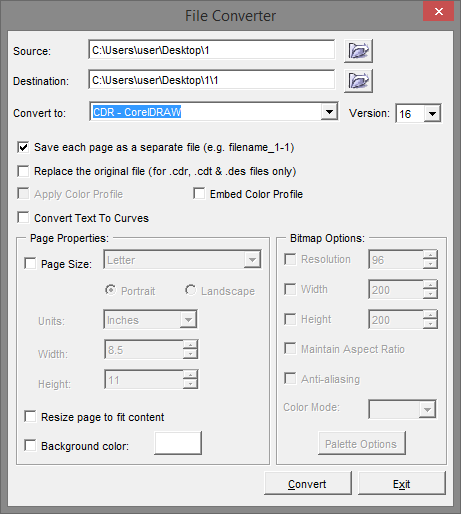Screen dimensions: 461x514
Task: Click the Palette Options button
Action: coord(362,443)
